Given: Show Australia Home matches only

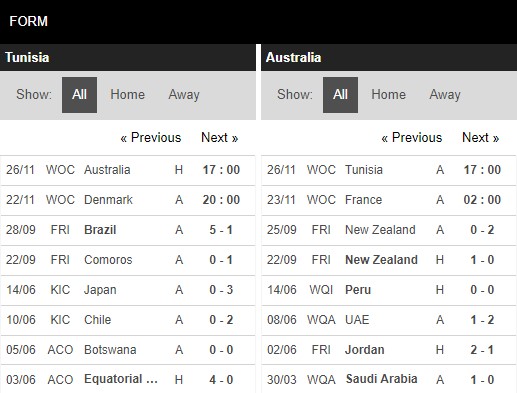Looking at the screenshot, I should (388, 95).
